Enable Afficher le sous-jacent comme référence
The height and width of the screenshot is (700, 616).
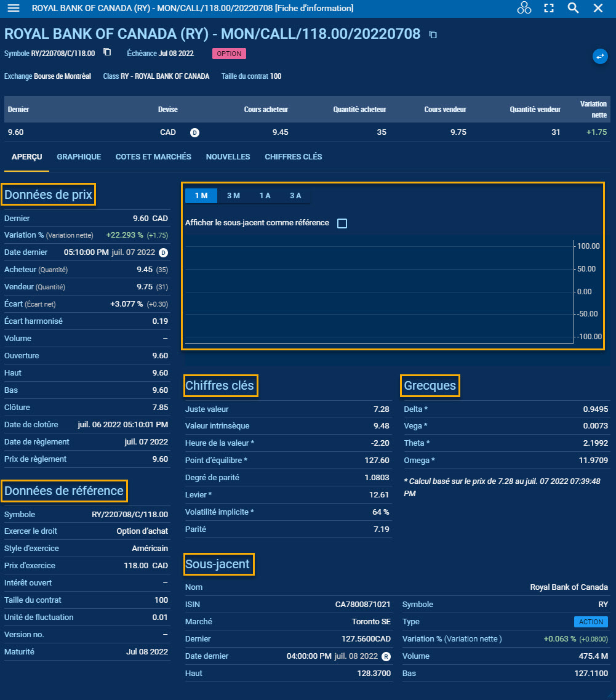point(342,224)
